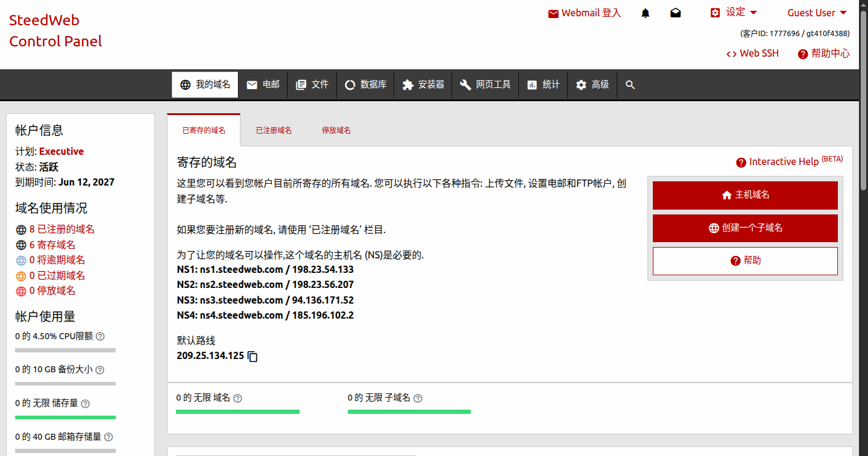This screenshot has height=456, width=868.
Task: Show help for CPU限额 usage
Action: (100, 337)
